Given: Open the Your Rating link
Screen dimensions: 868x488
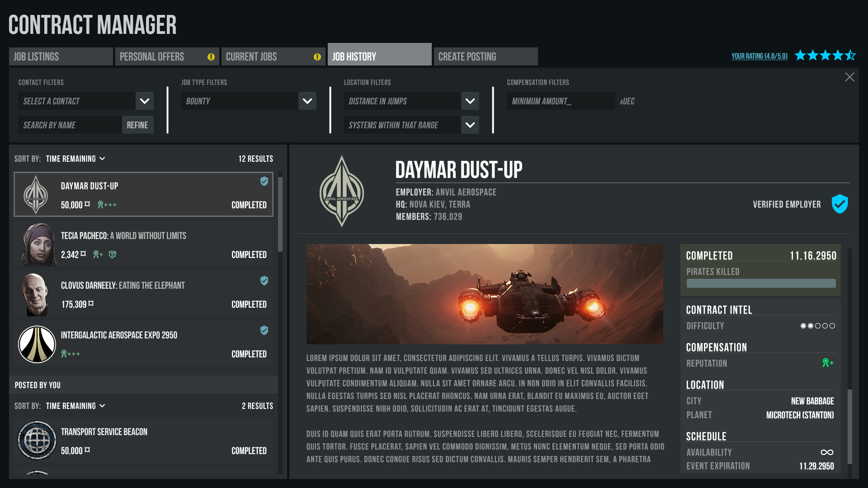Looking at the screenshot, I should (759, 56).
